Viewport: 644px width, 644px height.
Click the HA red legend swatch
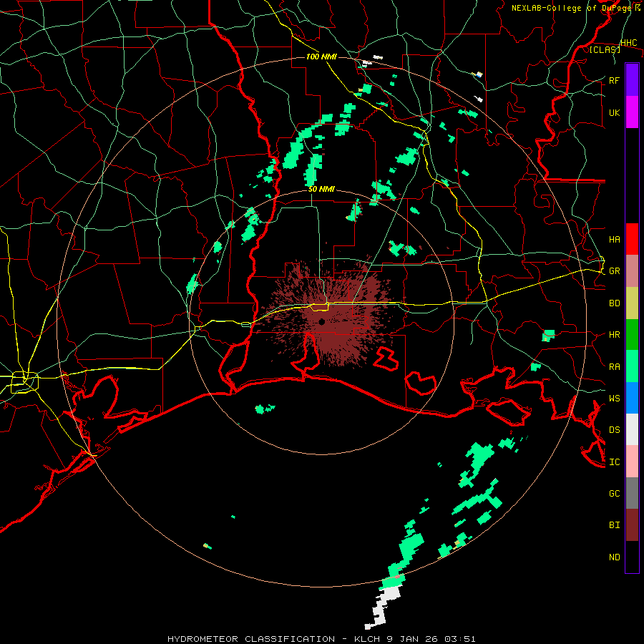click(632, 239)
